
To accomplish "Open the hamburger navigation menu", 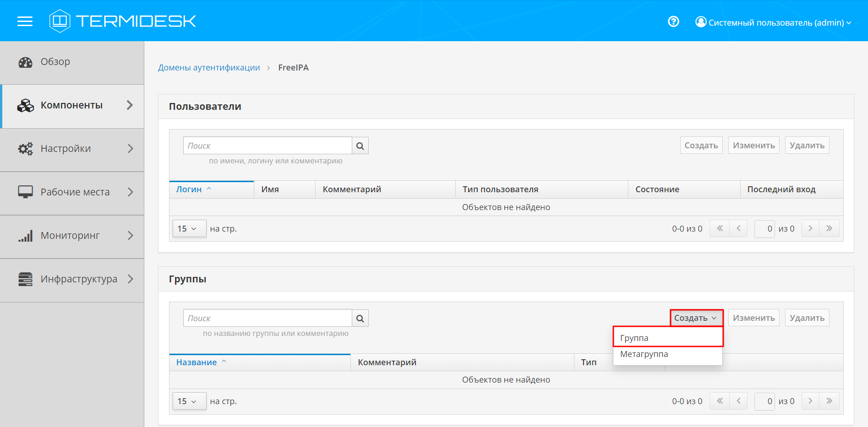I will (x=25, y=22).
